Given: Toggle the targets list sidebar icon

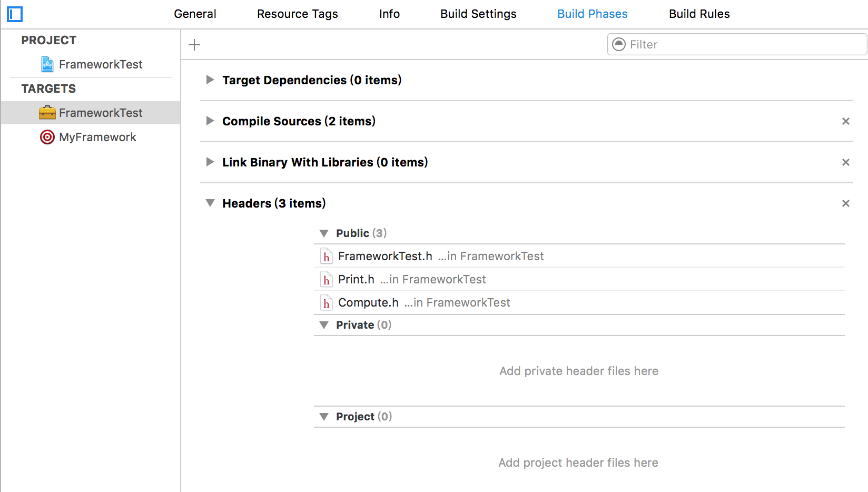Looking at the screenshot, I should coord(14,14).
